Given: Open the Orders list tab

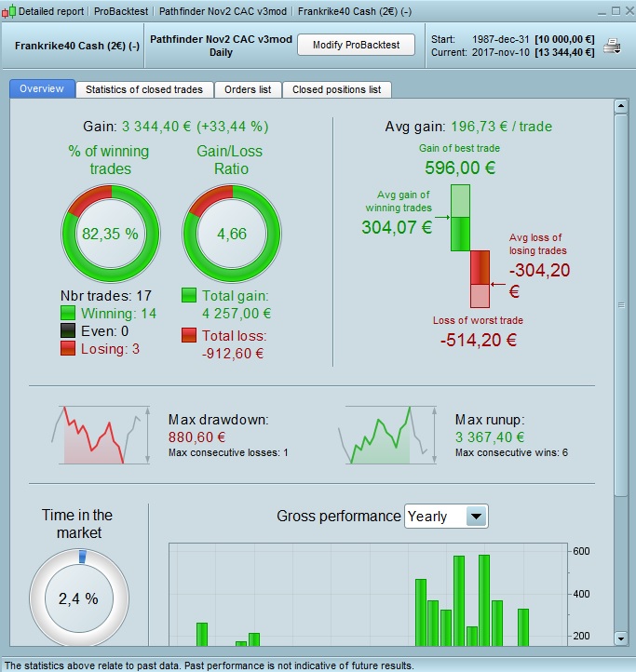Looking at the screenshot, I should pyautogui.click(x=248, y=89).
